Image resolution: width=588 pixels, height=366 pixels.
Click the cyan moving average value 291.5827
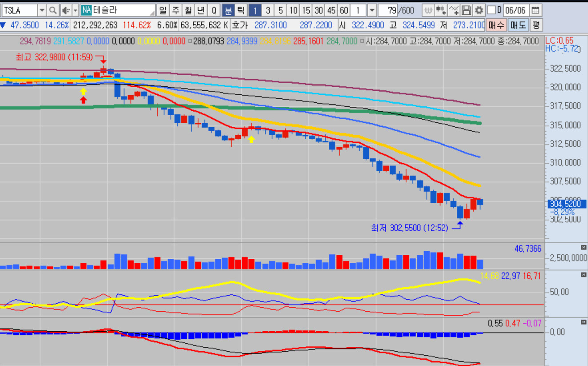click(x=69, y=41)
